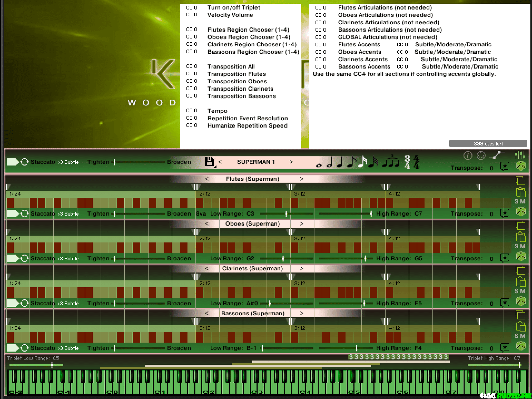Open the mixer faders icon
This screenshot has width=532, height=399.
520,155
